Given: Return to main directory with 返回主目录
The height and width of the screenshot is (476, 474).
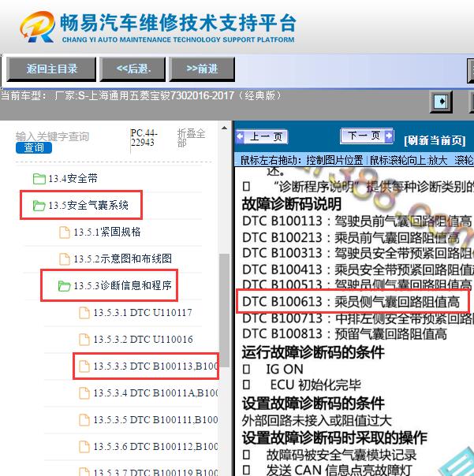Looking at the screenshot, I should (x=51, y=69).
